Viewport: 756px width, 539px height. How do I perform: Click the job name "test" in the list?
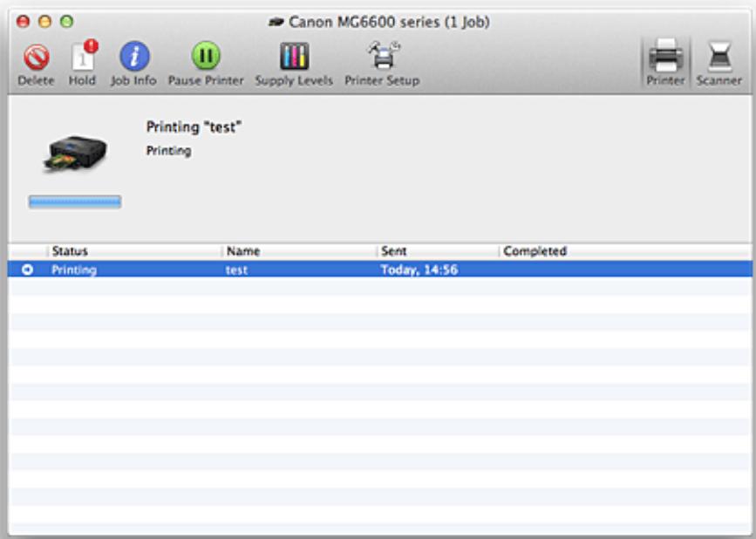(x=236, y=270)
